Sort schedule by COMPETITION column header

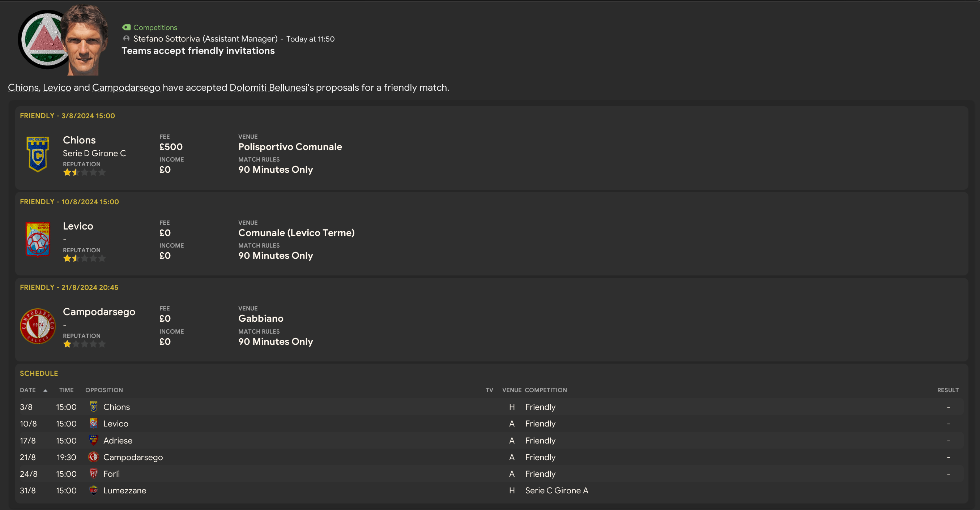pyautogui.click(x=545, y=390)
